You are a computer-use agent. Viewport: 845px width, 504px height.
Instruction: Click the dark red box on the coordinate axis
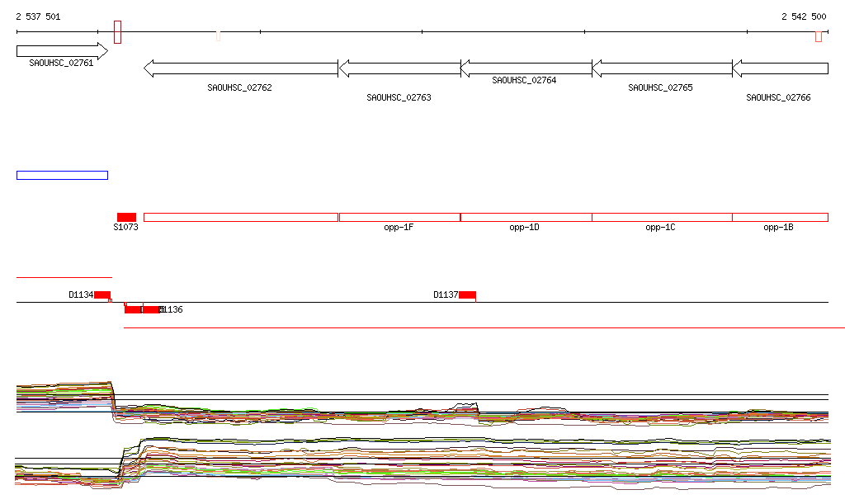(117, 32)
